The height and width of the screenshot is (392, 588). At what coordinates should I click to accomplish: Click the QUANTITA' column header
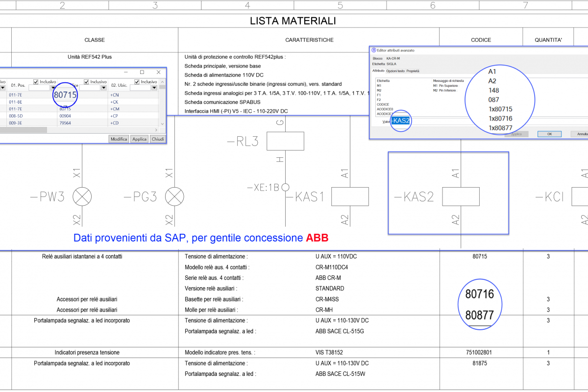548,40
